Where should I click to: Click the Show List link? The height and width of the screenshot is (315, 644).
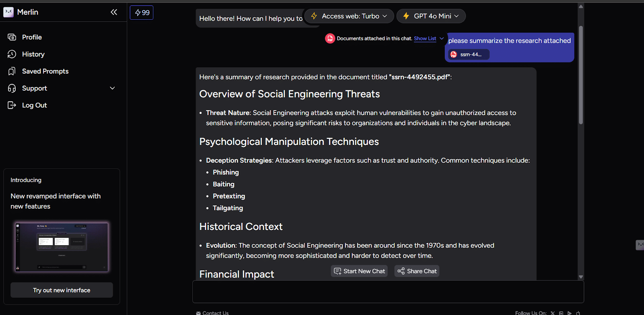[x=425, y=38]
